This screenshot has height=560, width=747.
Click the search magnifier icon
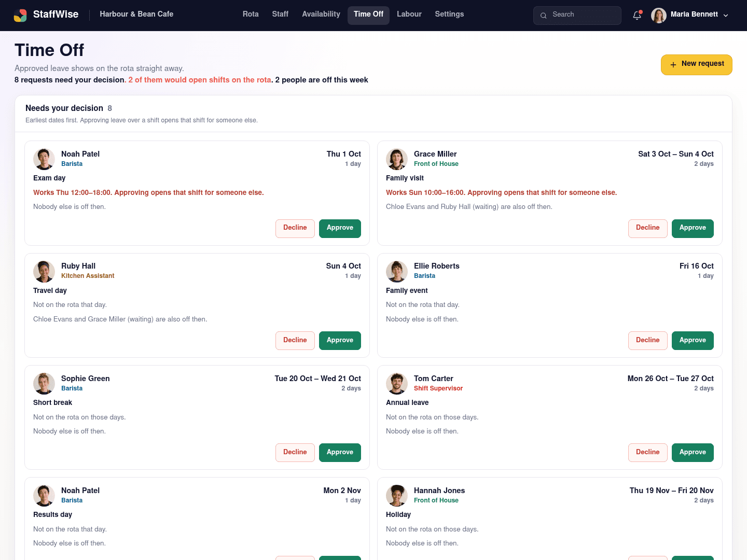tap(543, 16)
